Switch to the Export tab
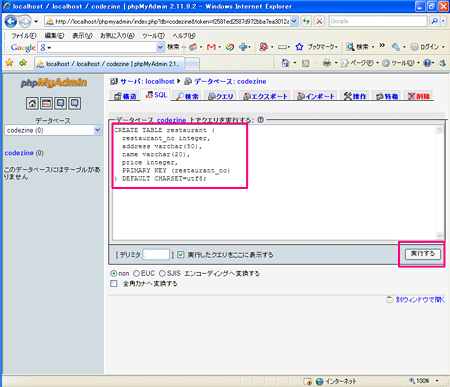Viewport: 450px width, 387px height. click(265, 96)
